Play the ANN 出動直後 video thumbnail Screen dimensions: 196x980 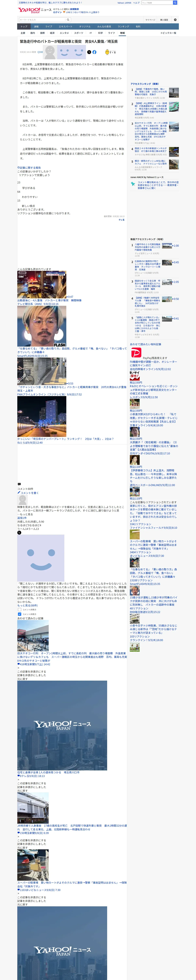point(41,285)
